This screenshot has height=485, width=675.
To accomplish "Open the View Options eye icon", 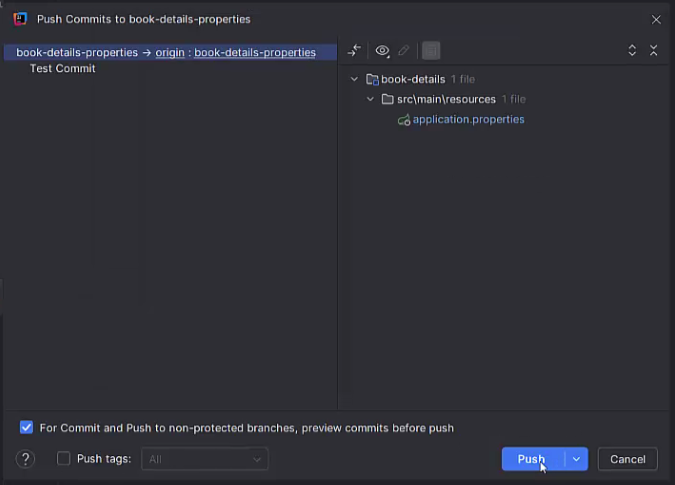I will click(x=382, y=51).
